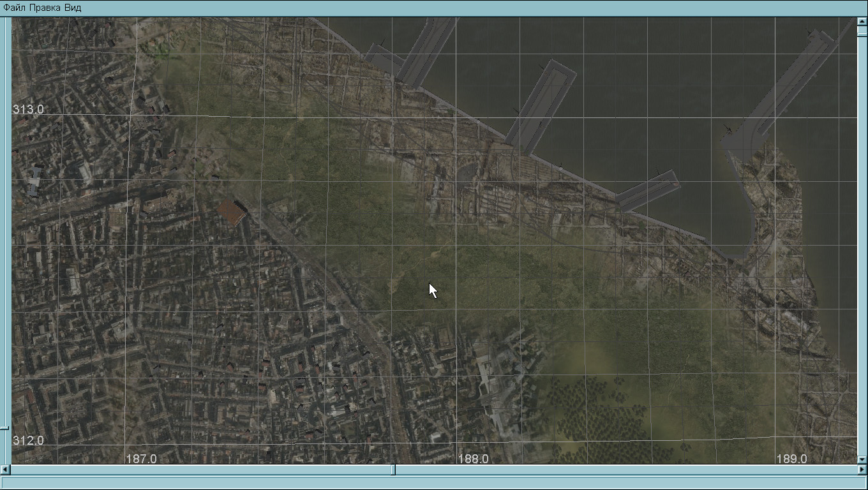Open the Правка menu
The width and height of the screenshot is (868, 490).
coord(45,8)
